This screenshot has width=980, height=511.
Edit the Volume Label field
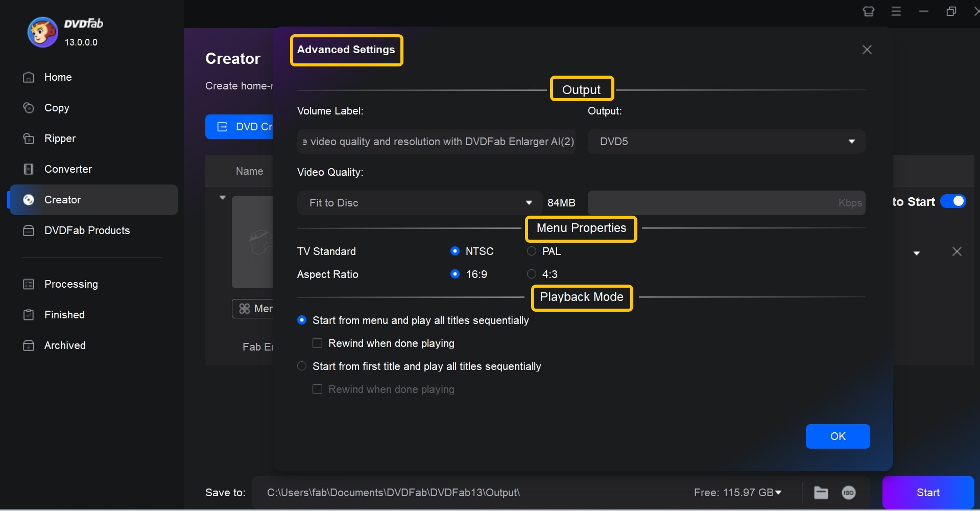click(437, 142)
